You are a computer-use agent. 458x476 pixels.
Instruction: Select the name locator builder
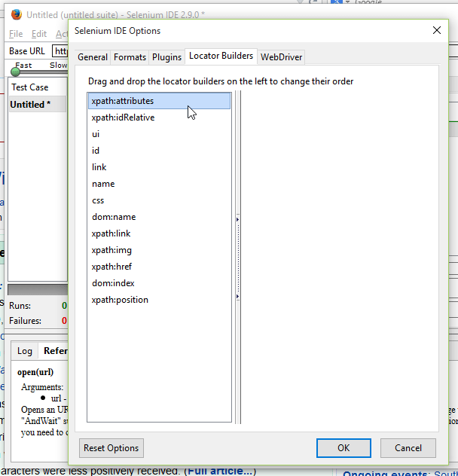click(159, 184)
